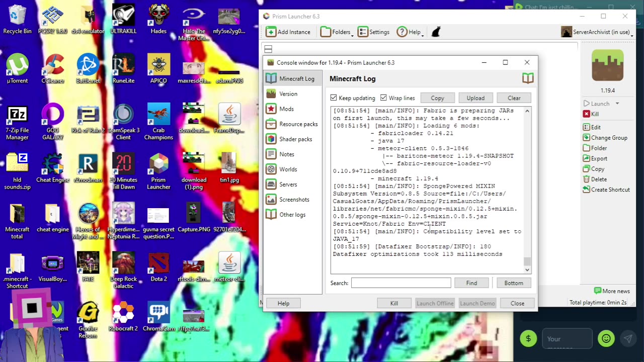Select the ULTRAKILL desktop icon

tap(124, 20)
